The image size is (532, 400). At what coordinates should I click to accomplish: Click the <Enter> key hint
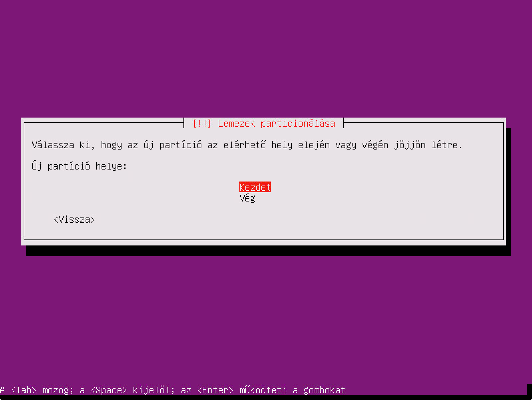pyautogui.click(x=215, y=390)
